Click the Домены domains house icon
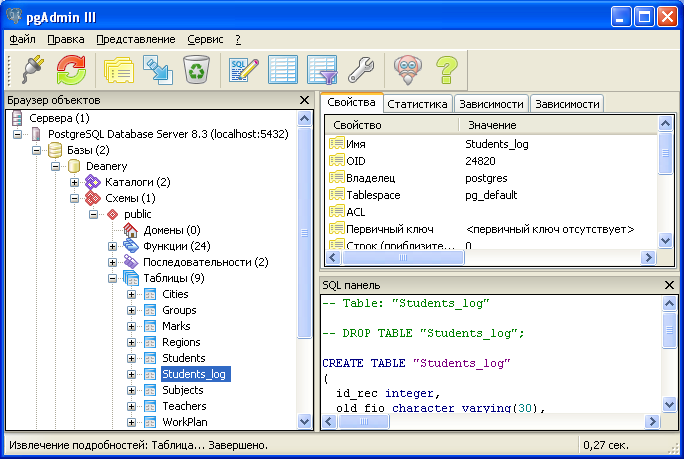The image size is (684, 459). tap(130, 230)
